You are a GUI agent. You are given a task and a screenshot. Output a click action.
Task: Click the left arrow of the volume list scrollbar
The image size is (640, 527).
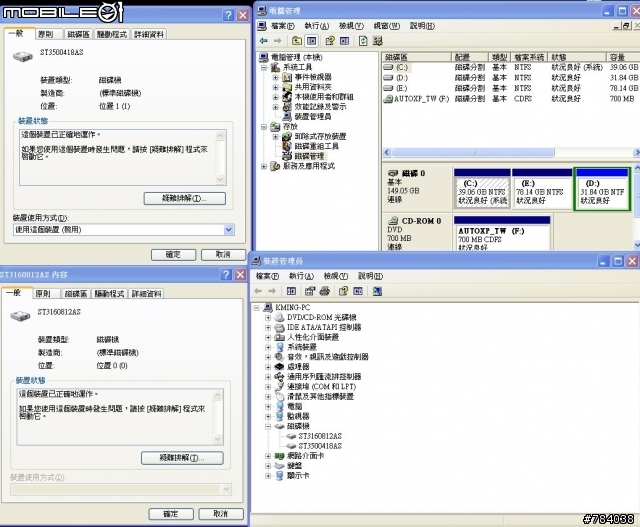click(387, 153)
